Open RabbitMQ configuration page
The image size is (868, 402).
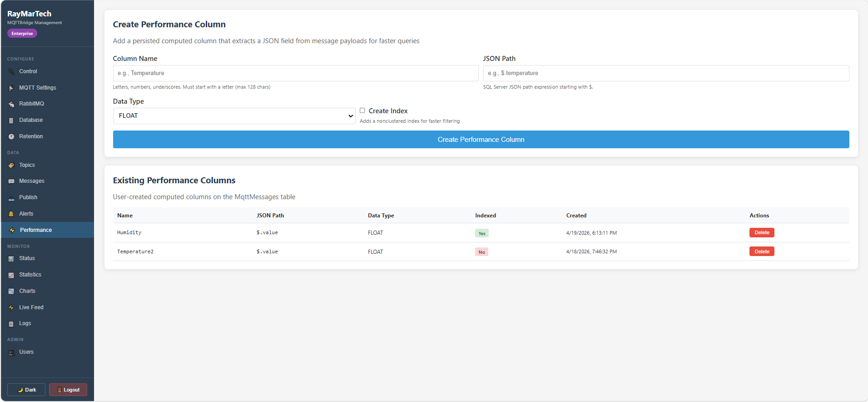pos(47,104)
